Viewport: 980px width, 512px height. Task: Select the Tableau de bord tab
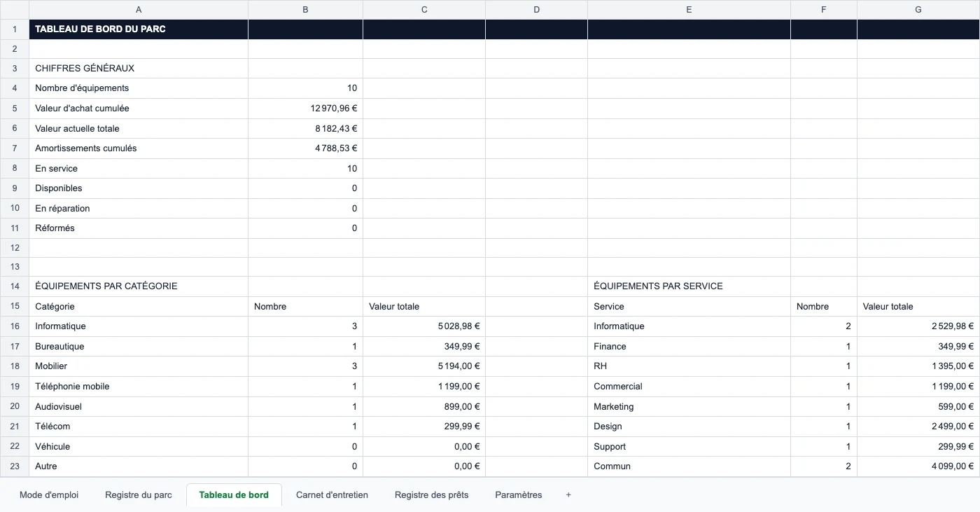(234, 494)
